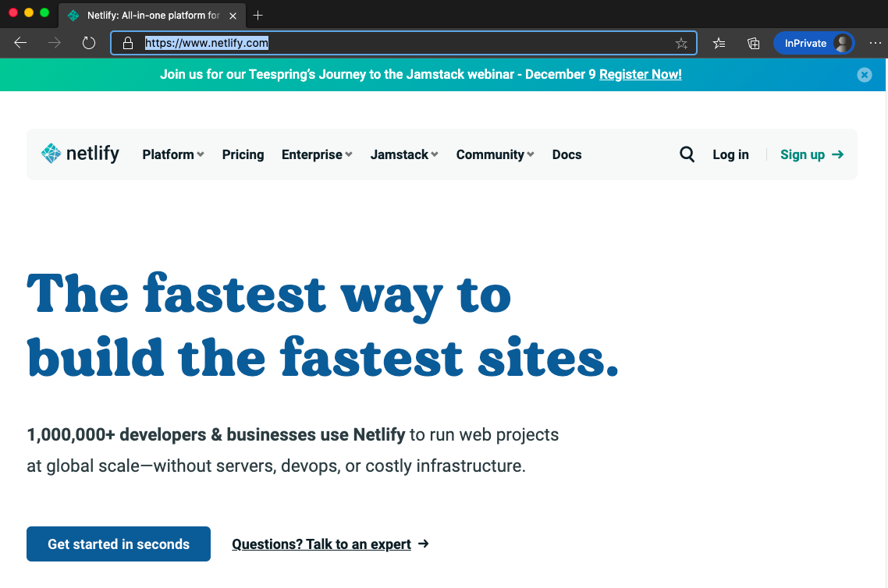This screenshot has width=888, height=588.
Task: Click the macOS yellow minimize button
Action: (29, 12)
